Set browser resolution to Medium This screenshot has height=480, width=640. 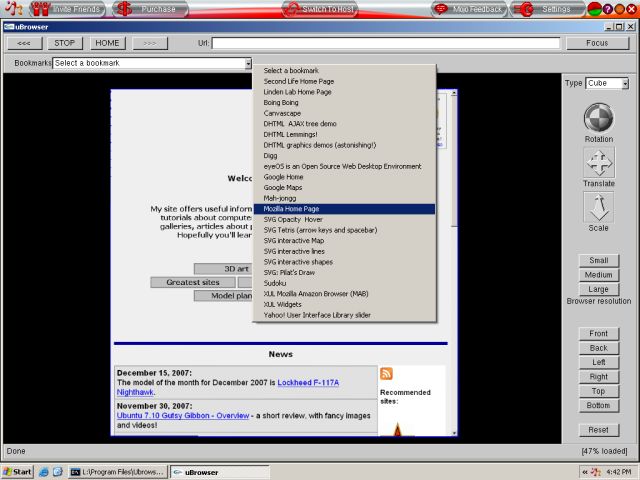coord(598,275)
